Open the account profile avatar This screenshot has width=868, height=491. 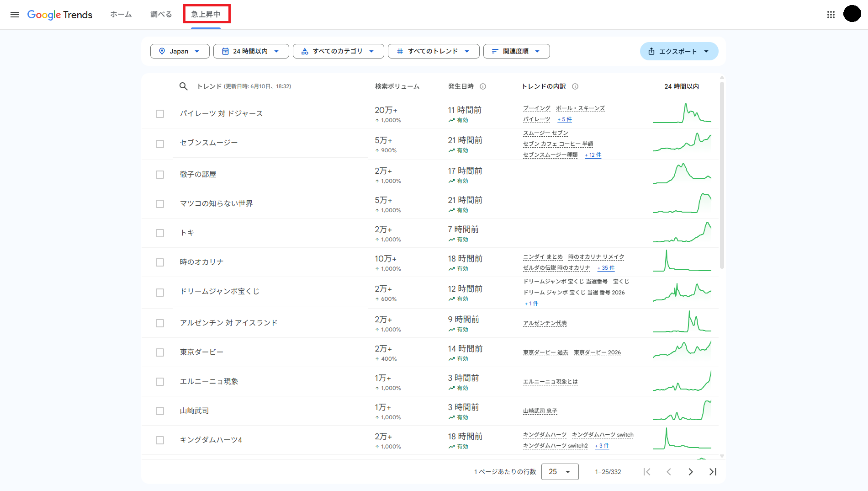point(852,14)
